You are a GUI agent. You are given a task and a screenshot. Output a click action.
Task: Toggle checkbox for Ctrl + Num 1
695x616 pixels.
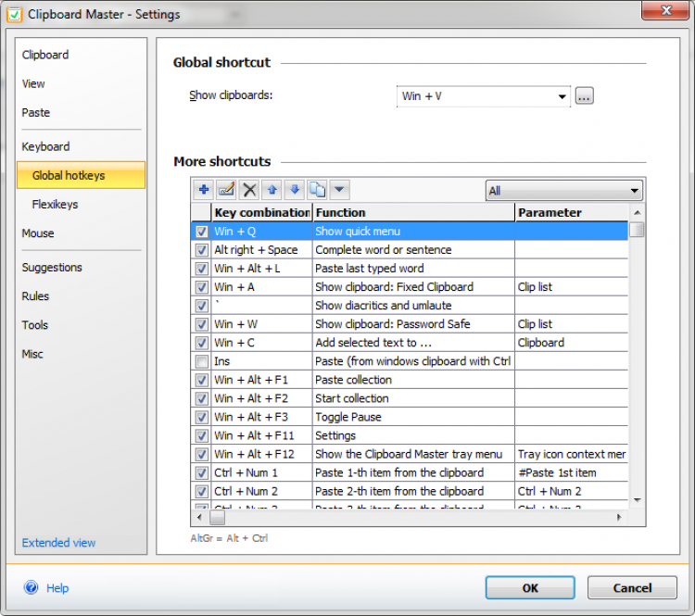click(x=202, y=473)
